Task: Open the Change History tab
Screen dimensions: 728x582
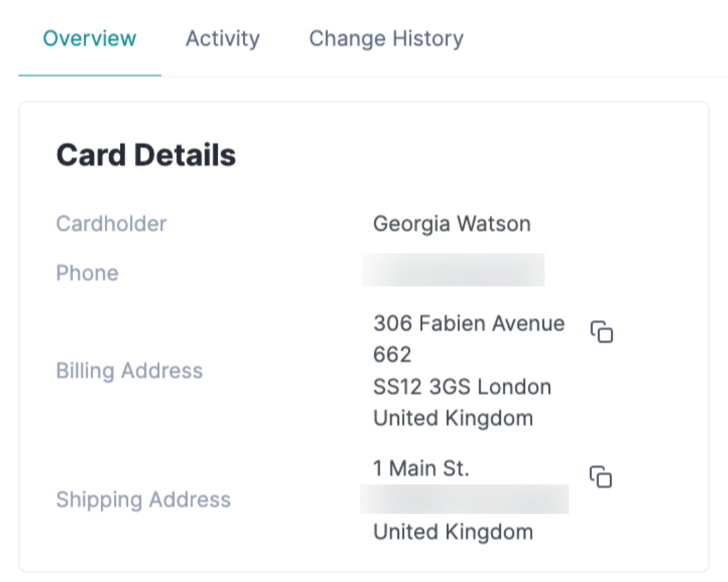Action: pyautogui.click(x=387, y=38)
